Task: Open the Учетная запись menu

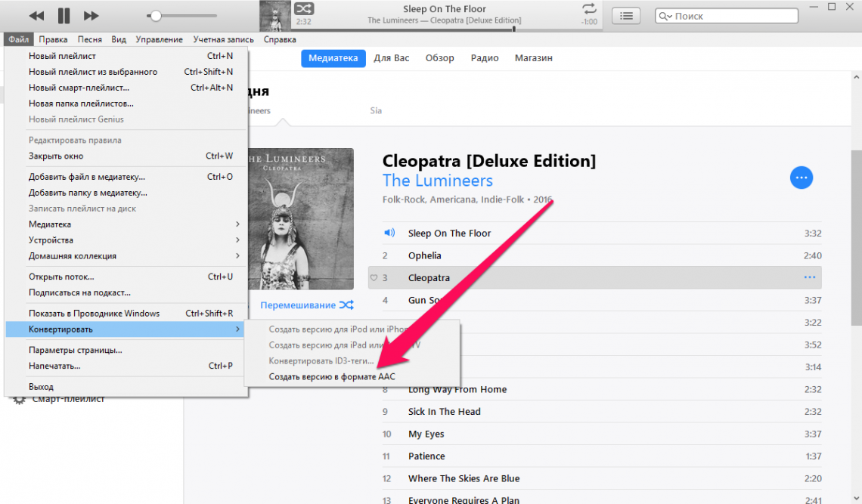Action: click(x=223, y=39)
